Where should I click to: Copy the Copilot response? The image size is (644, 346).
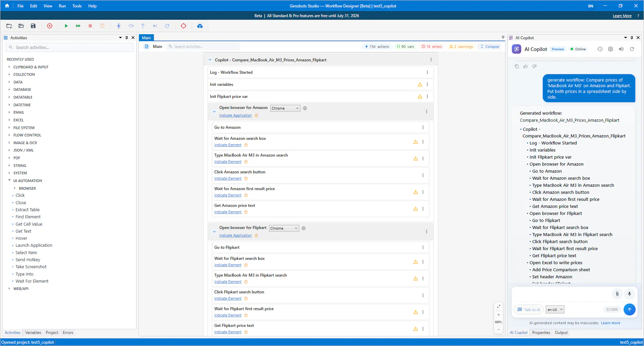[517, 66]
